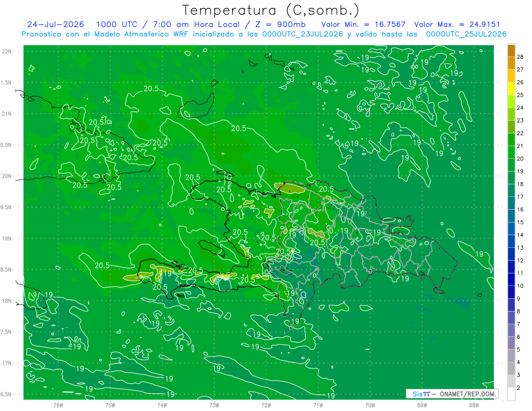
Task: Click the 2 label on the color scale
Action: [x=519, y=388]
